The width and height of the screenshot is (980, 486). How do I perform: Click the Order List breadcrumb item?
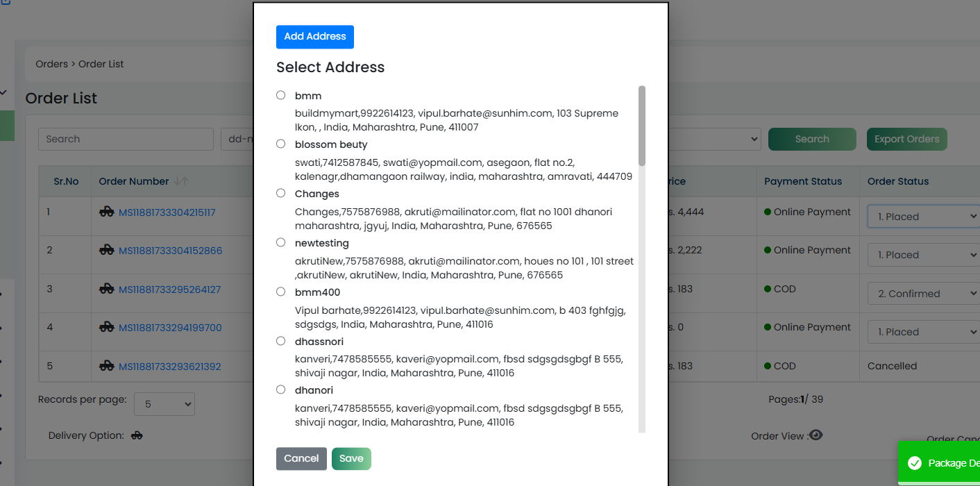pos(101,64)
